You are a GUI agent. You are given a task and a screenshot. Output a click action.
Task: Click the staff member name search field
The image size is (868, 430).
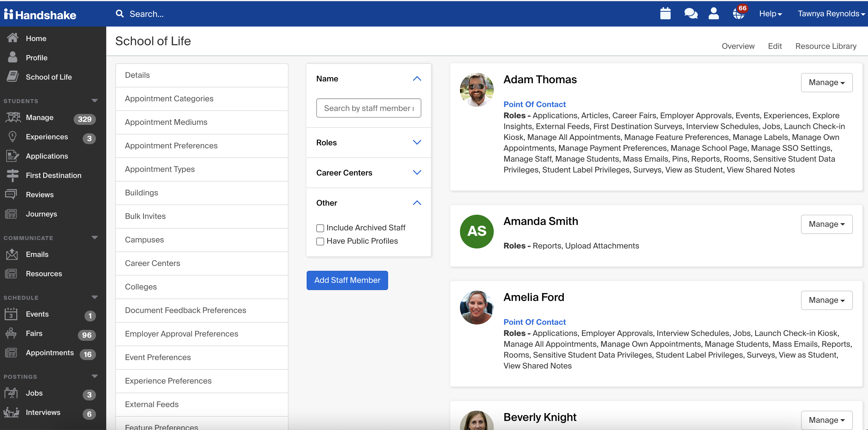click(368, 108)
